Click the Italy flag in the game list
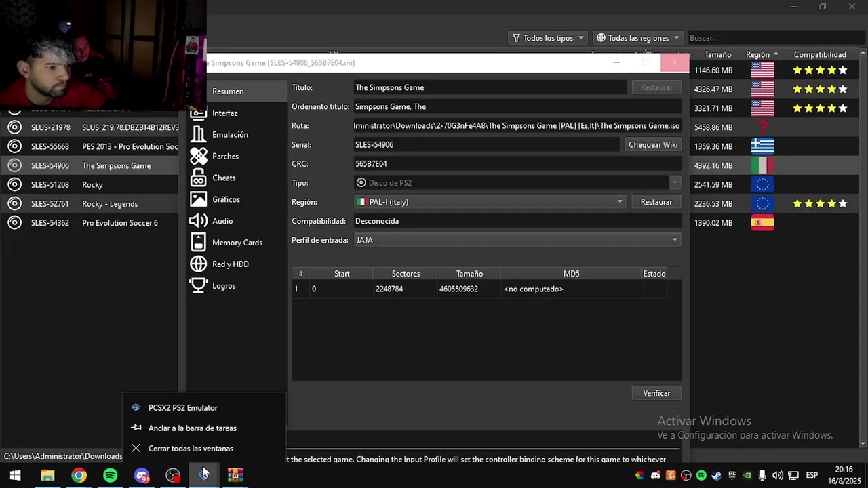This screenshot has width=868, height=488. [762, 165]
